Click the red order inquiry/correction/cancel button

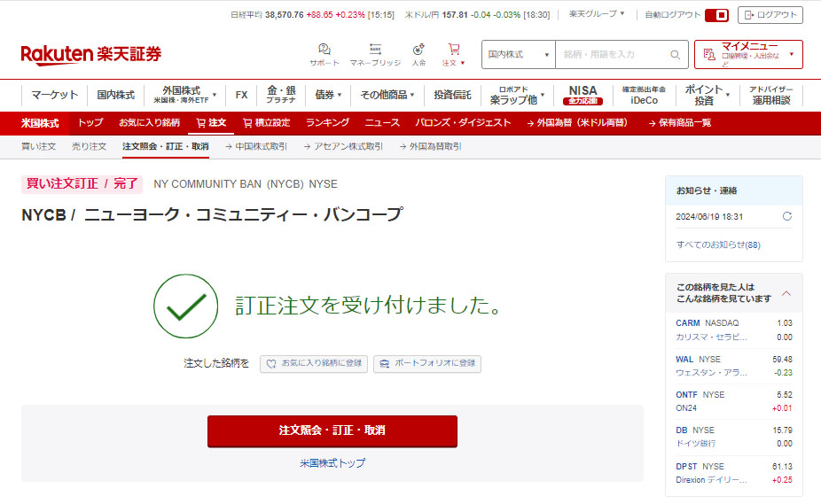[x=332, y=430]
